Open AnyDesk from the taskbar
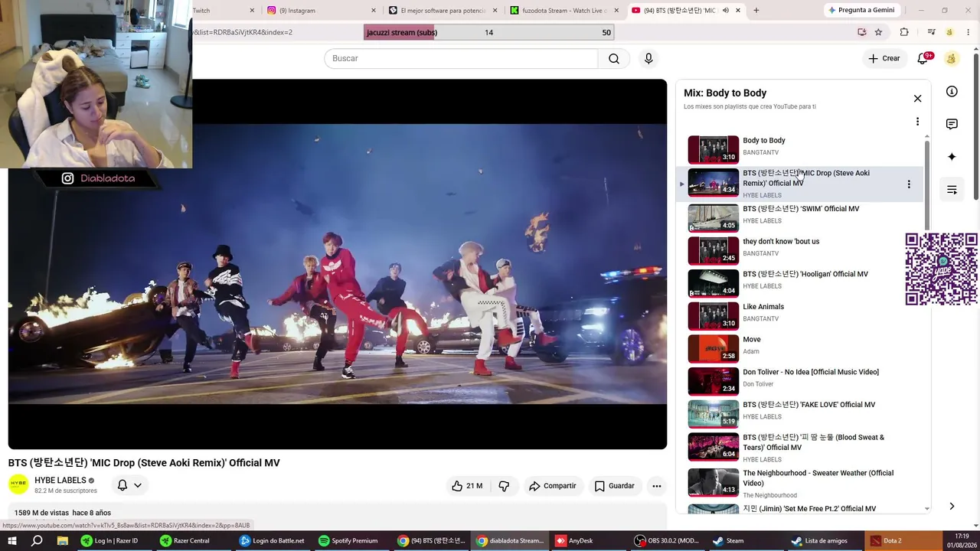This screenshot has height=551, width=980. point(574,540)
